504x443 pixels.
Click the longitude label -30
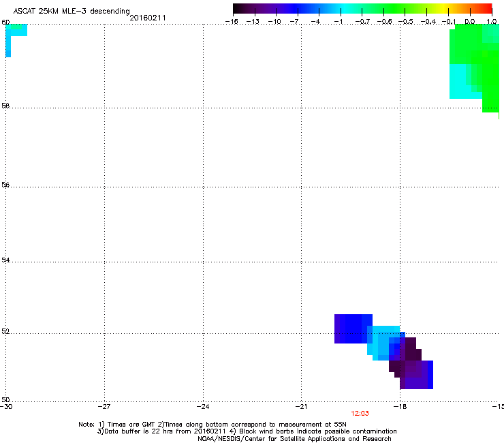pyautogui.click(x=6, y=407)
